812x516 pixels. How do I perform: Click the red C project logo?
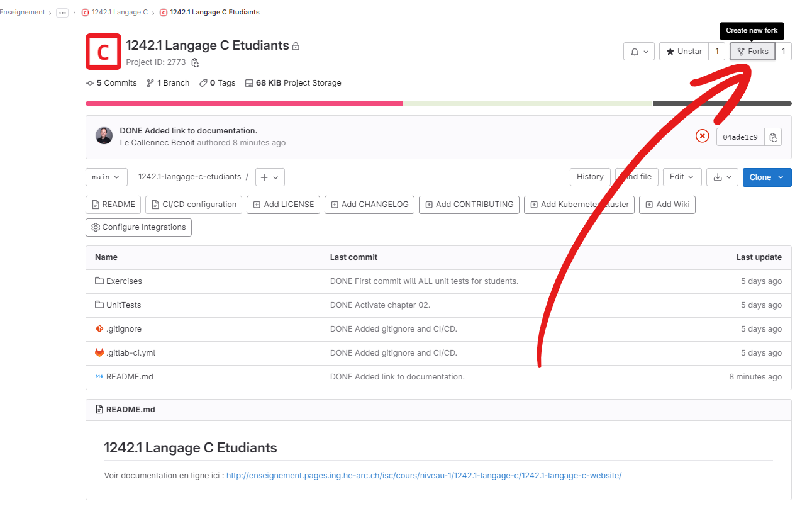[x=103, y=52]
